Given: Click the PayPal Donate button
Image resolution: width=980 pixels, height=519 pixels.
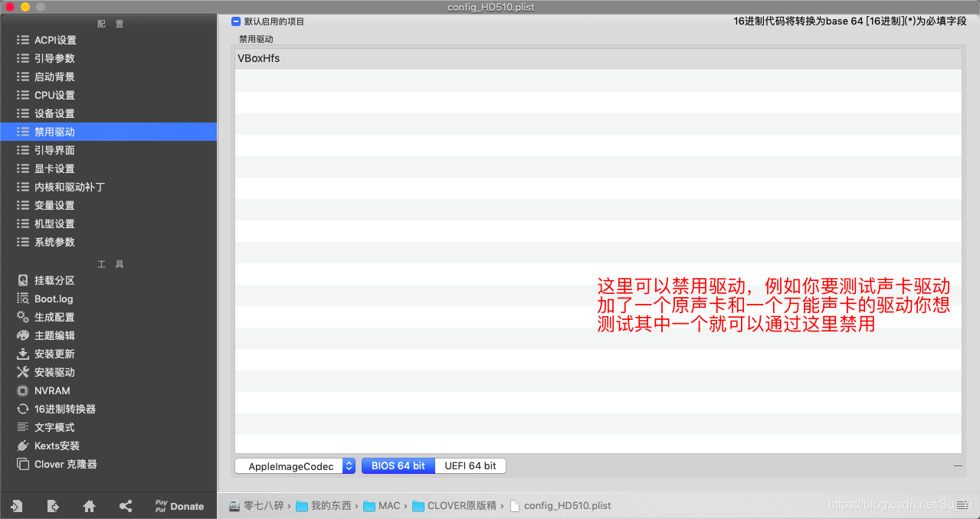Looking at the screenshot, I should (179, 506).
